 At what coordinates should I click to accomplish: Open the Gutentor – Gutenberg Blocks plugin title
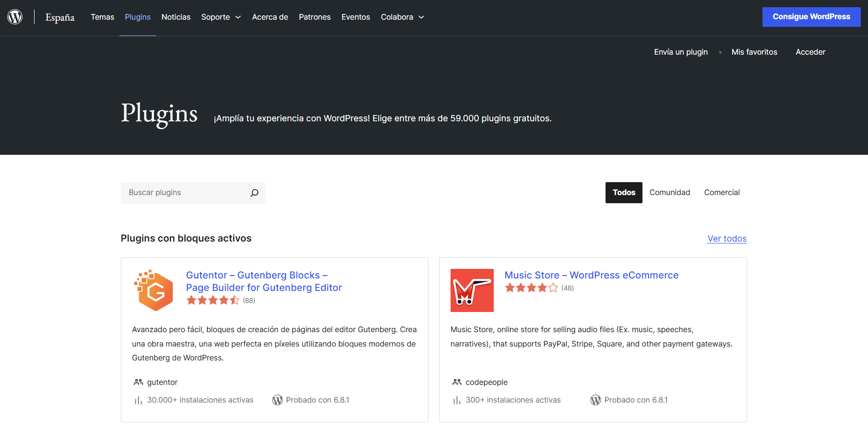pyautogui.click(x=264, y=281)
